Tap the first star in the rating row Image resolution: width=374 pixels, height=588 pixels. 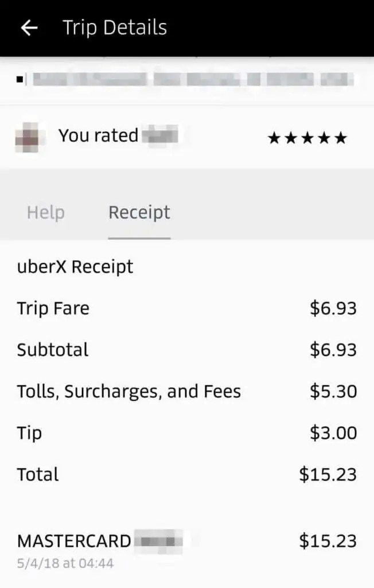point(274,137)
